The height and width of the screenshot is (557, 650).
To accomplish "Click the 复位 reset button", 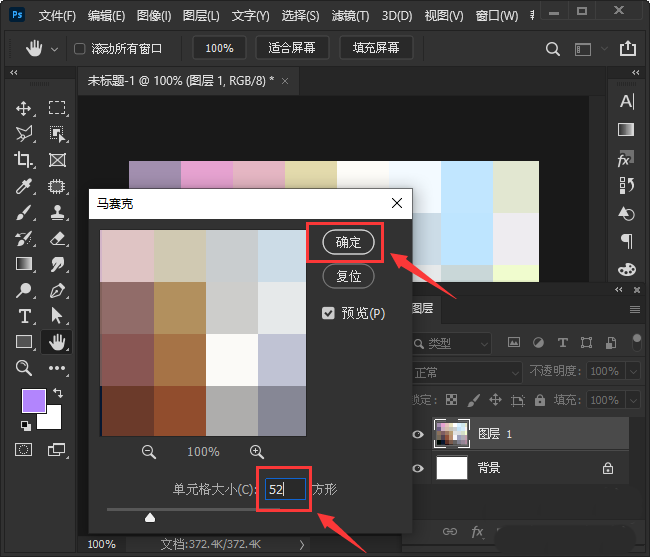I will click(x=349, y=276).
